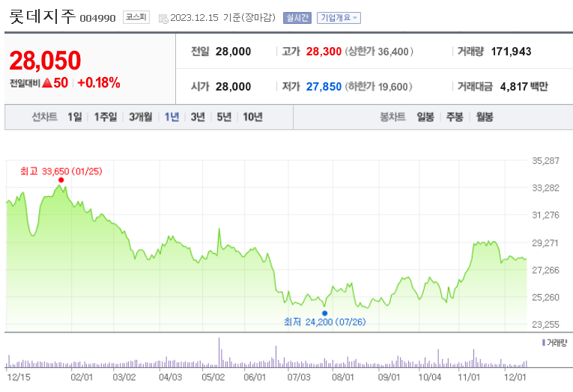This screenshot has width=573, height=392.
Task: Click the 거래대금 value 4,817 백만
Action: pyautogui.click(x=524, y=87)
